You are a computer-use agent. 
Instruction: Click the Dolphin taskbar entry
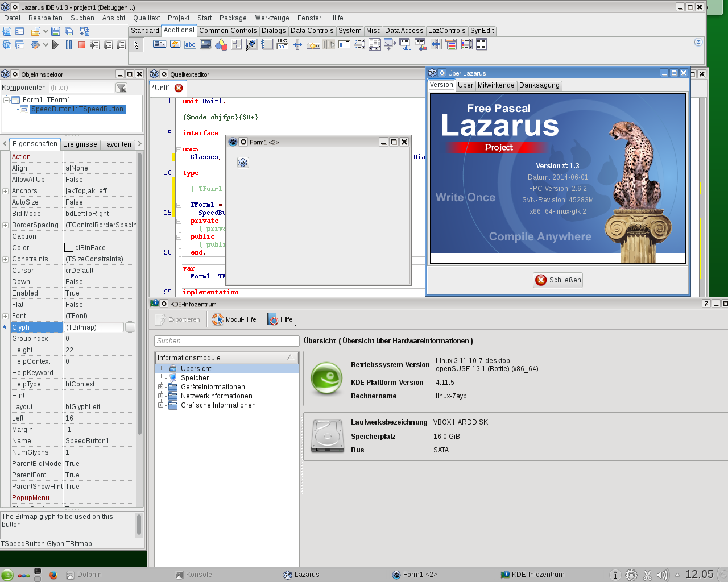pos(84,575)
